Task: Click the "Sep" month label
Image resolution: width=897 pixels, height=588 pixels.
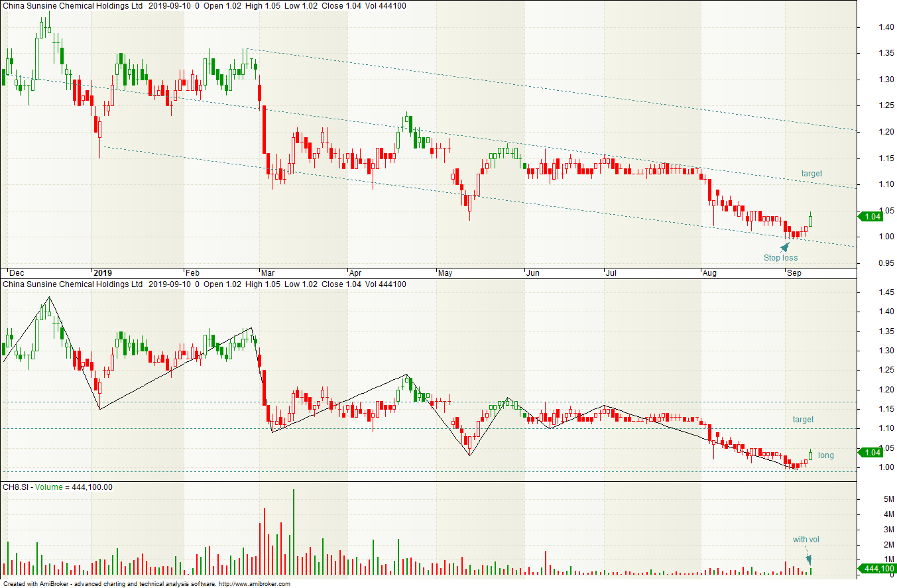Action: point(793,273)
